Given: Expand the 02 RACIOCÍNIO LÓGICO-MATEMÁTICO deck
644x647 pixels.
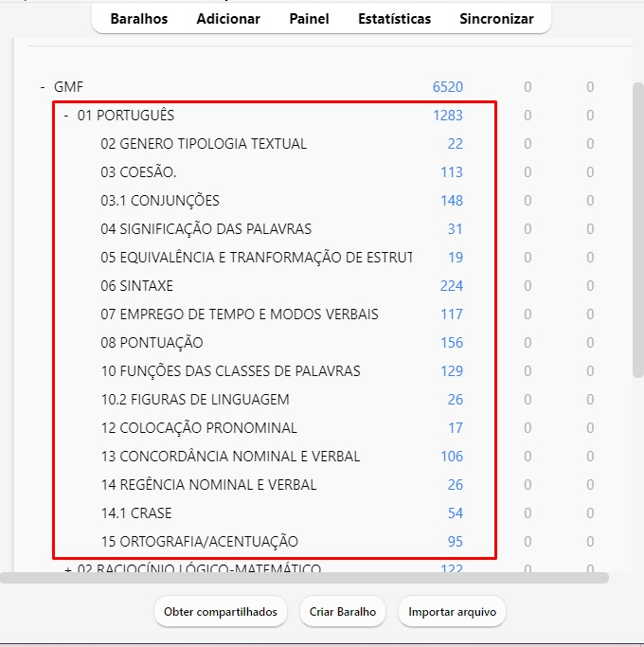Looking at the screenshot, I should pyautogui.click(x=67, y=570).
